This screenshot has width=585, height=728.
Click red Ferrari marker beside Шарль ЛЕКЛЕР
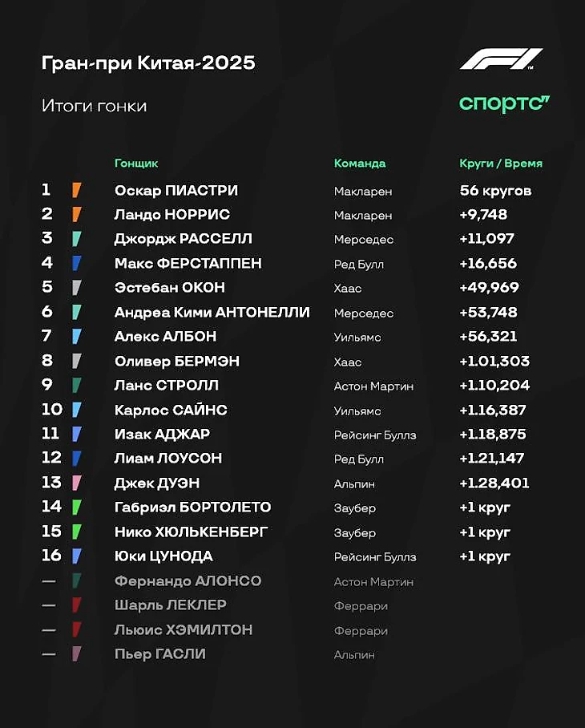click(x=76, y=605)
